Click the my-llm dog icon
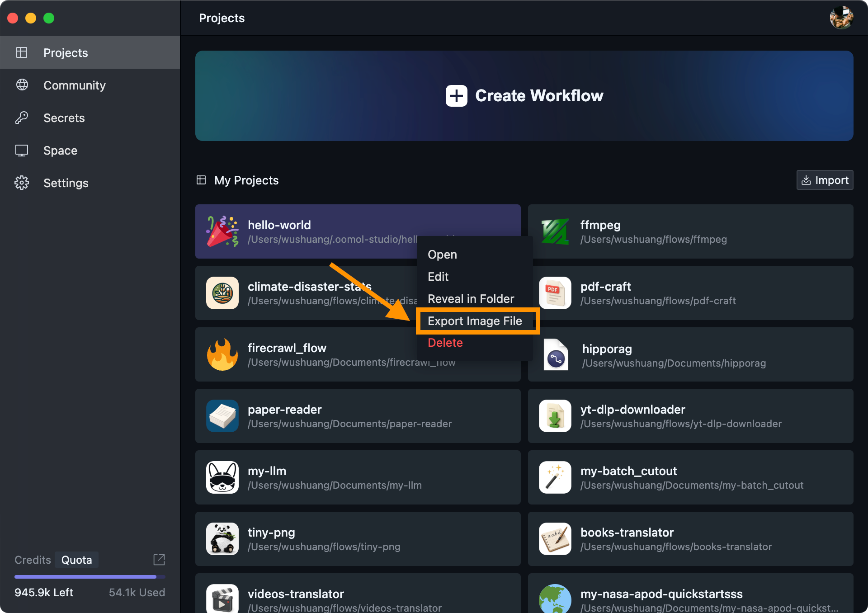The width and height of the screenshot is (868, 613). point(222,477)
